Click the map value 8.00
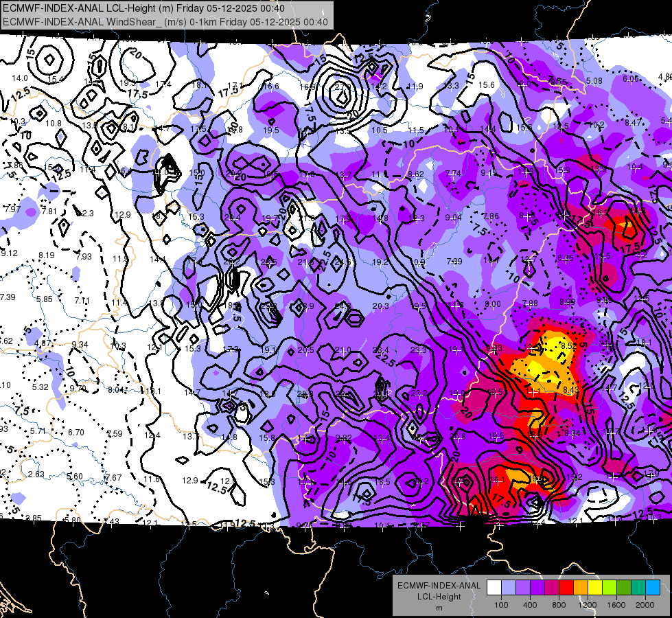This screenshot has width=672, height=618. pos(492,304)
